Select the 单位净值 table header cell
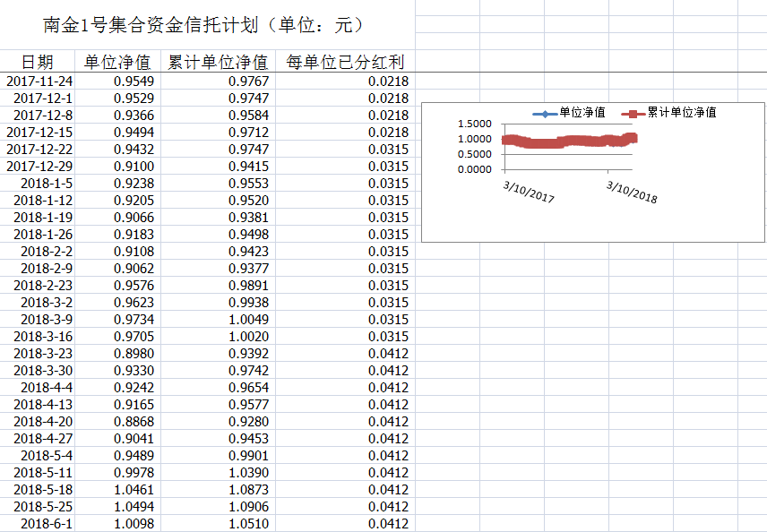Image resolution: width=767 pixels, height=532 pixels. tap(117, 62)
